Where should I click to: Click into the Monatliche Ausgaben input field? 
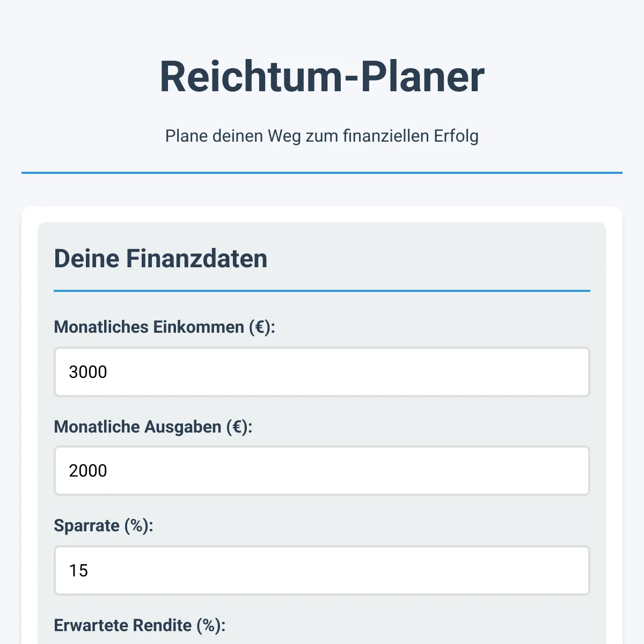coord(322,471)
